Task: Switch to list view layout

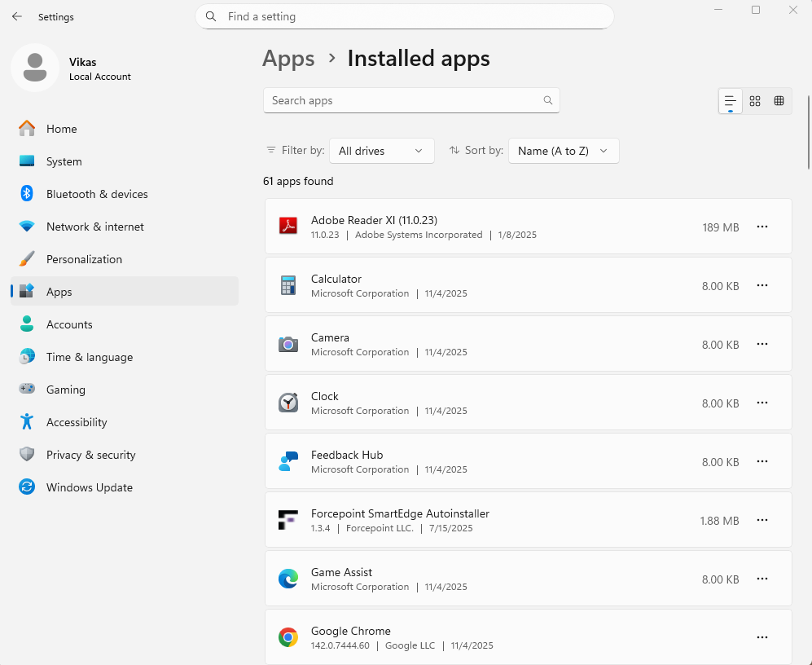Action: point(731,101)
